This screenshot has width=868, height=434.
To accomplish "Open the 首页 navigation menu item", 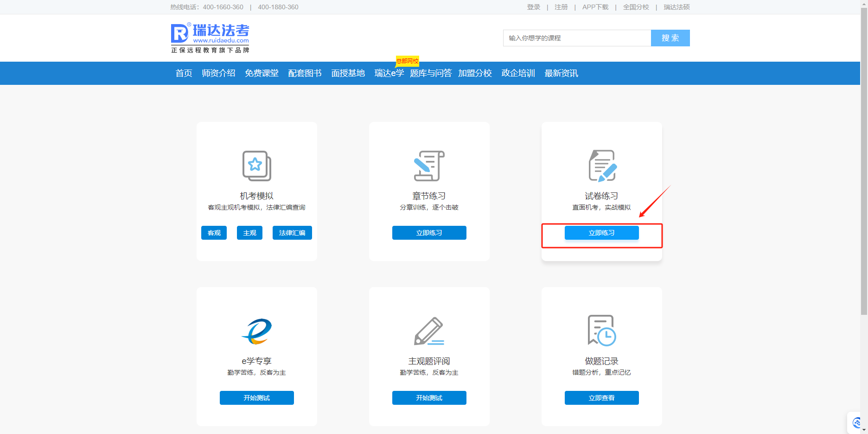I will 184,73.
